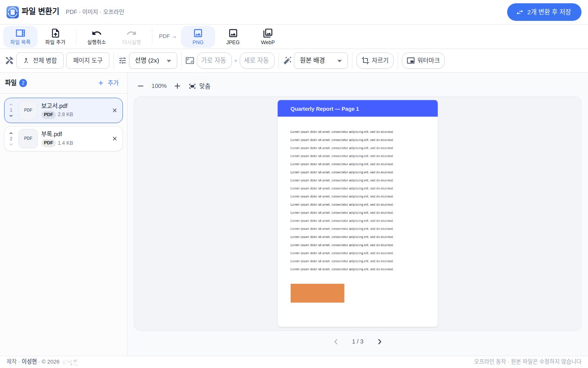Click the 파일 변환기 app logo icon

coord(13,12)
